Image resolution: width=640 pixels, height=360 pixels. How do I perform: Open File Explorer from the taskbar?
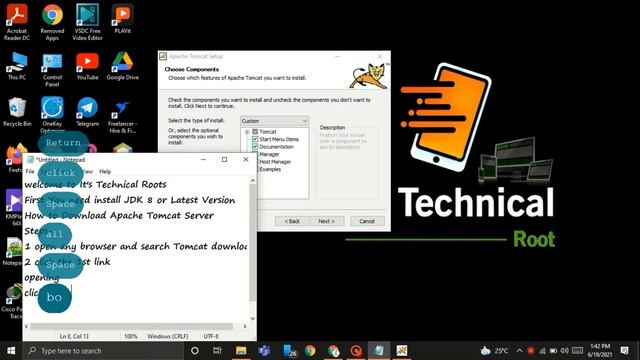tap(241, 351)
